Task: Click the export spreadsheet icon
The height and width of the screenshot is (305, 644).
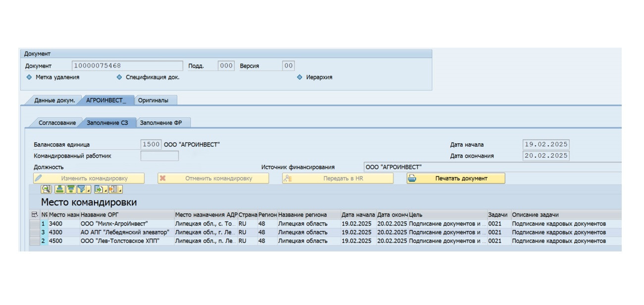Action: (99, 189)
